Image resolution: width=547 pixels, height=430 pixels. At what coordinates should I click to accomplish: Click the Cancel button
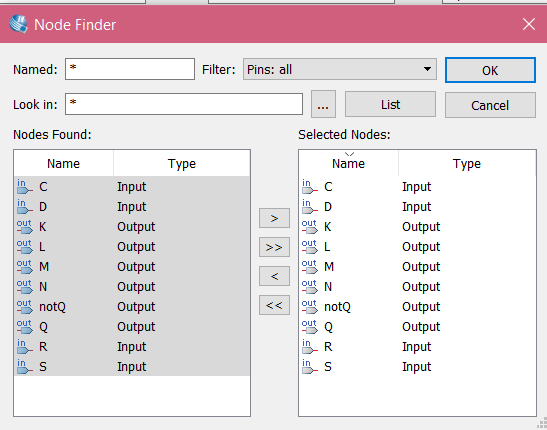pos(490,105)
